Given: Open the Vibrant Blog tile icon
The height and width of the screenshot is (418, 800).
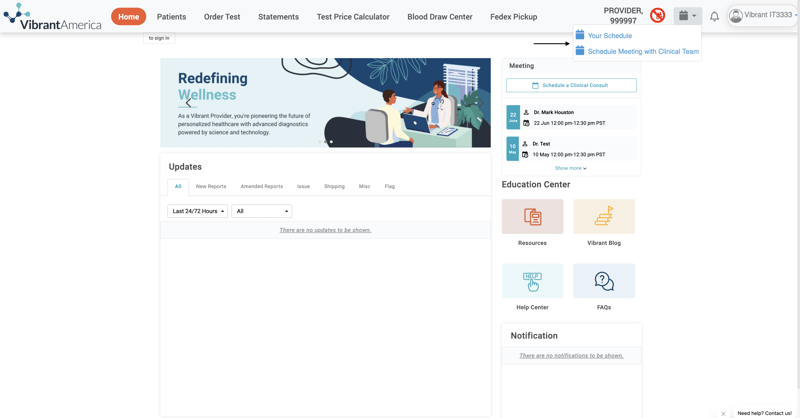Looking at the screenshot, I should (x=604, y=216).
